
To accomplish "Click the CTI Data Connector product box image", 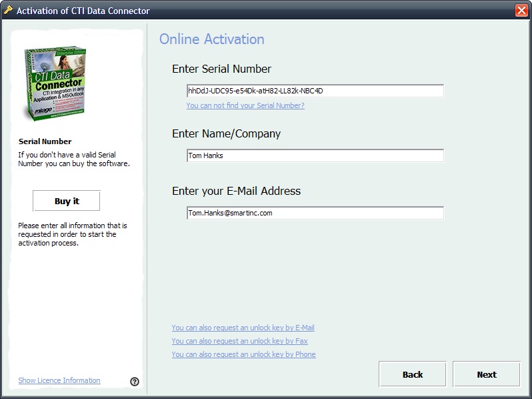I will tap(55, 84).
